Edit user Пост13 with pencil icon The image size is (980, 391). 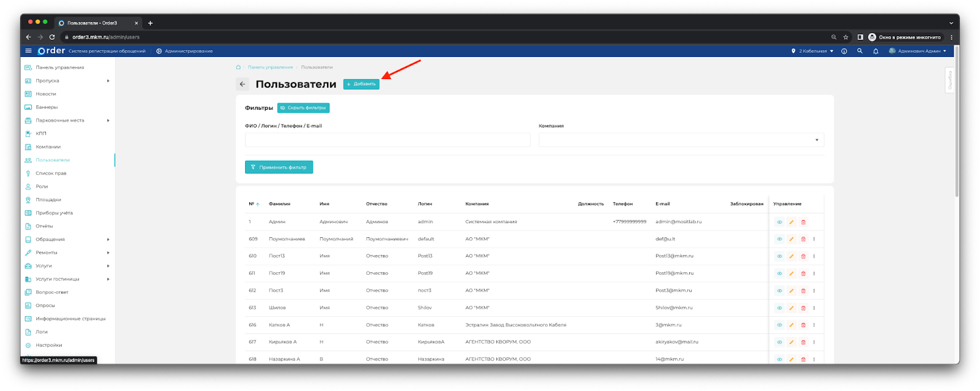tap(791, 256)
